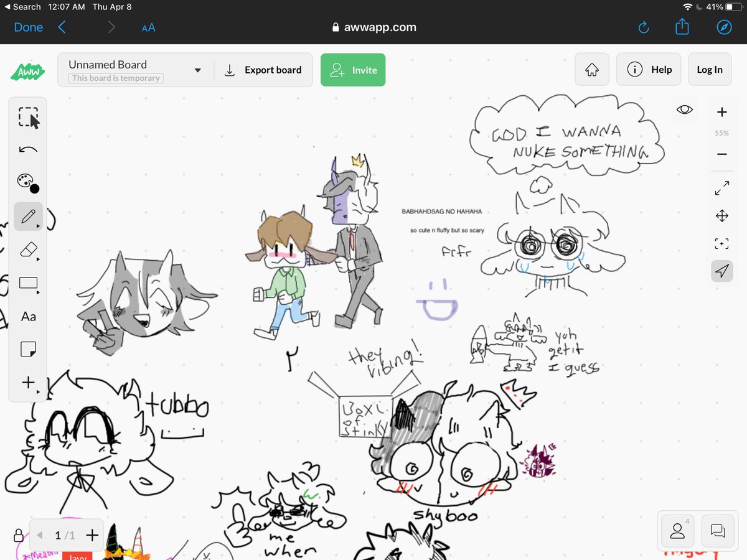The height and width of the screenshot is (560, 747).
Task: Click This board is temporary label
Action: [x=116, y=78]
